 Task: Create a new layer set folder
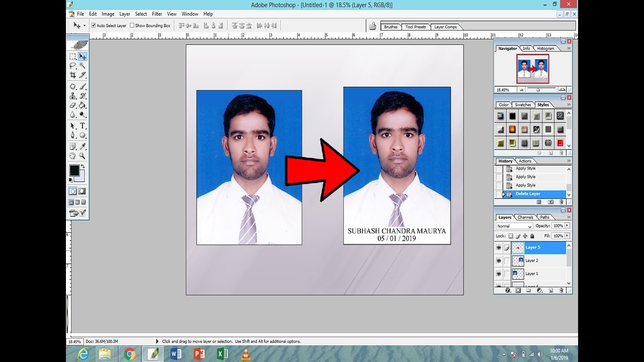coord(528,290)
